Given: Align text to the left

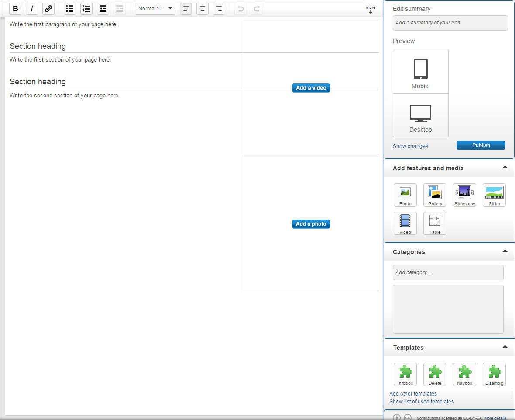Looking at the screenshot, I should point(186,9).
